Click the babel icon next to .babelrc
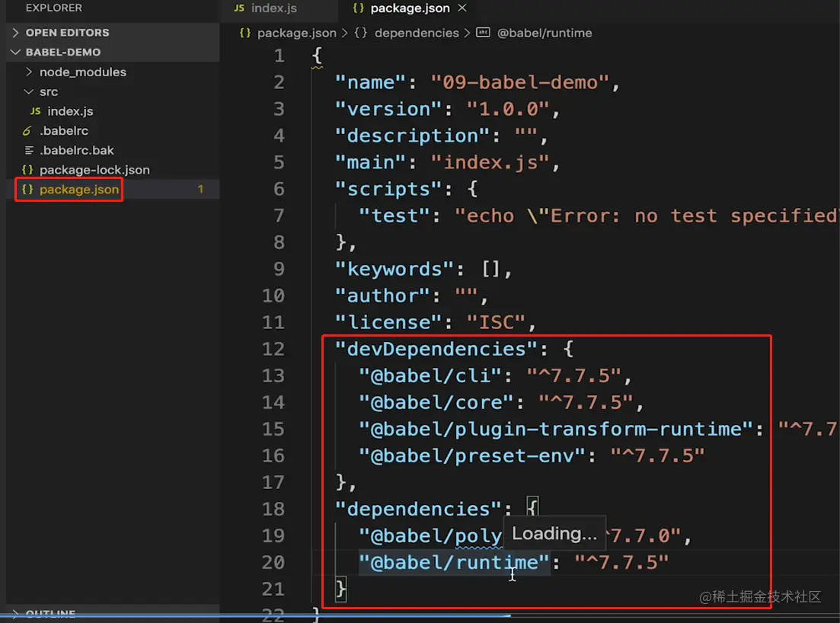Image resolution: width=840 pixels, height=623 pixels. pos(27,131)
